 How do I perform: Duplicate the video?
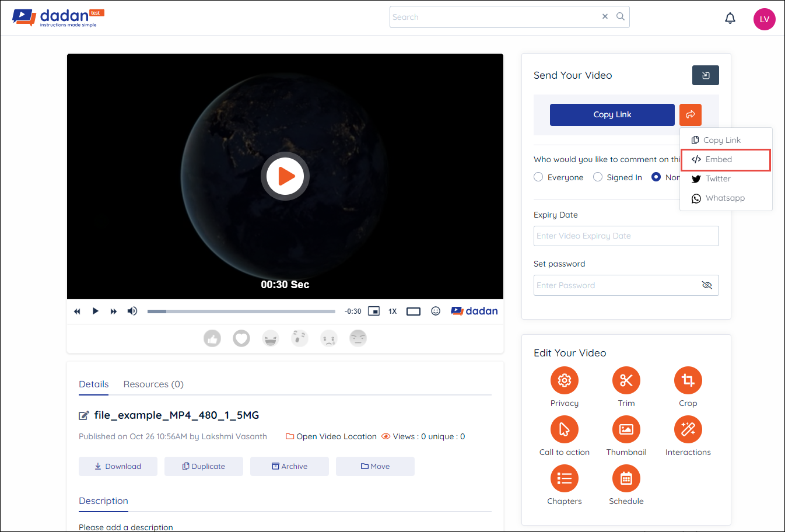coord(204,466)
